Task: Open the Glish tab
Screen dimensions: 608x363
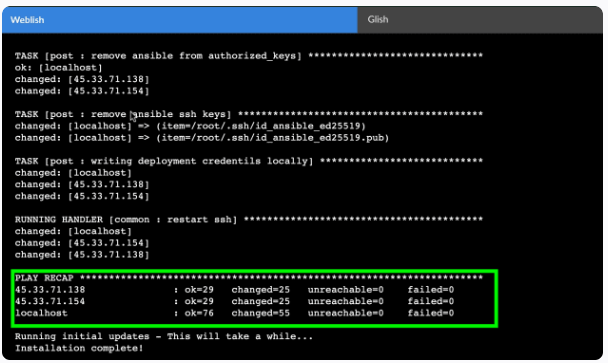Action: [480, 20]
